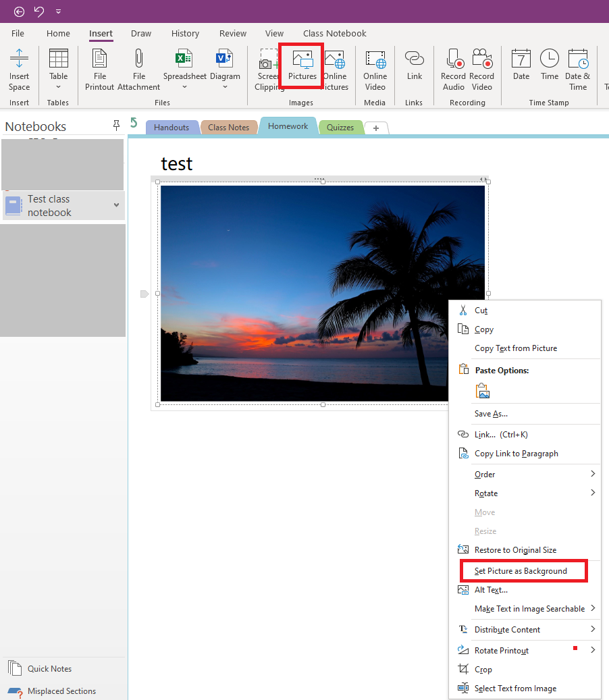Viewport: 609px width, 700px height.
Task: Click the Back arrow in title bar
Action: tap(19, 11)
